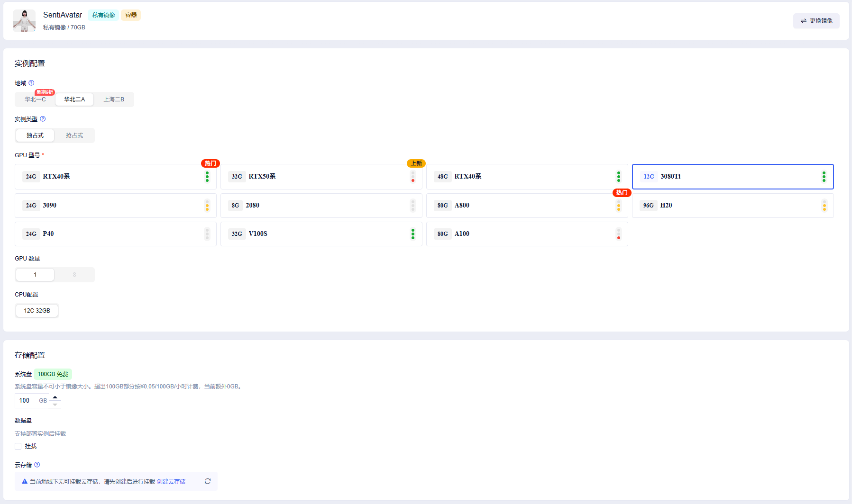Switch region to 华北一C

click(35, 99)
